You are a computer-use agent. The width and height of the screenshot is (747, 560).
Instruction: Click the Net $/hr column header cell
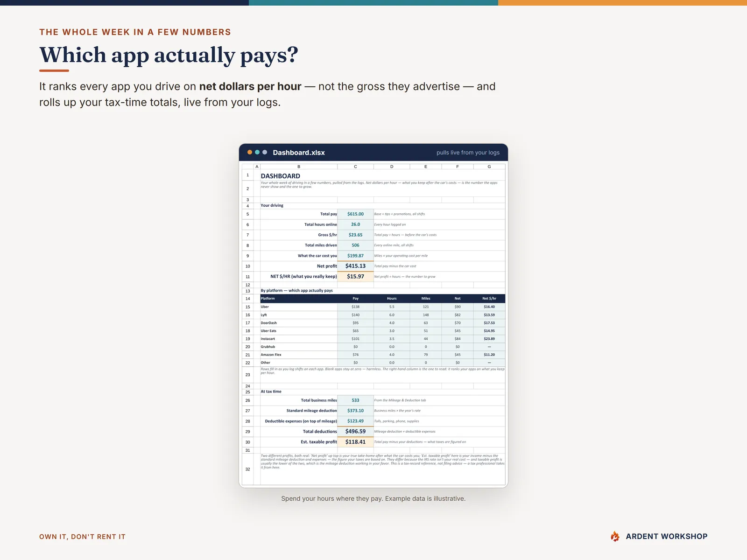(x=489, y=298)
